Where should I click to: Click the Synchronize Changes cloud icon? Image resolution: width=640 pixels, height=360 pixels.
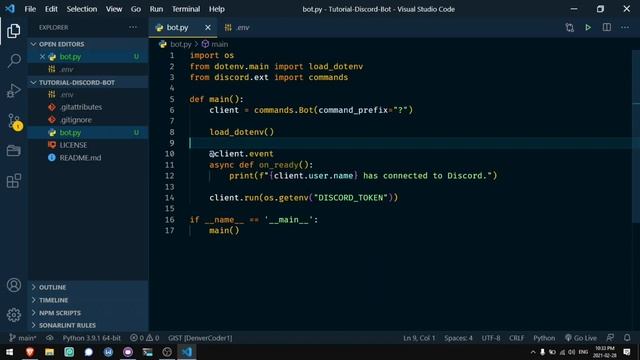(49, 338)
